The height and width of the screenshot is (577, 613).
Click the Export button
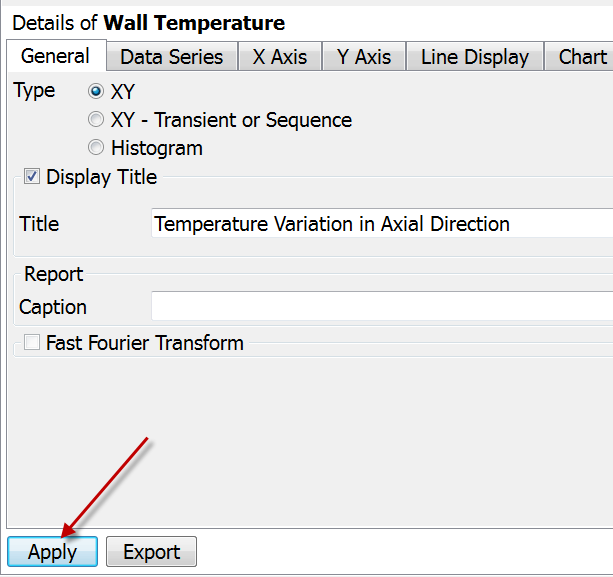tap(152, 552)
